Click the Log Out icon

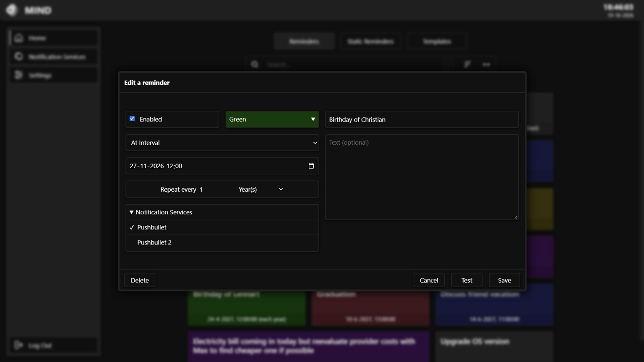pyautogui.click(x=18, y=345)
